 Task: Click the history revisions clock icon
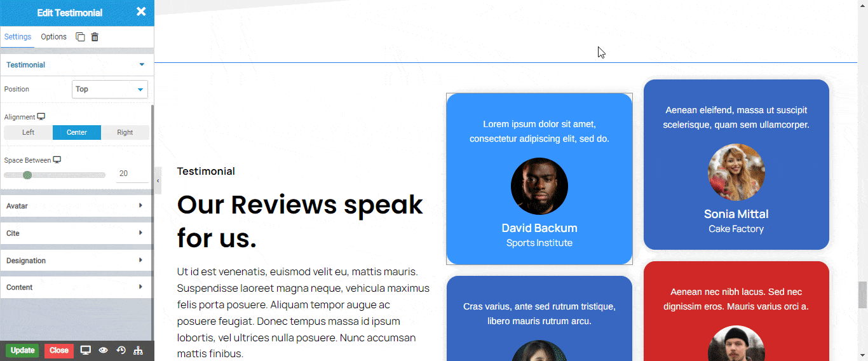[121, 350]
